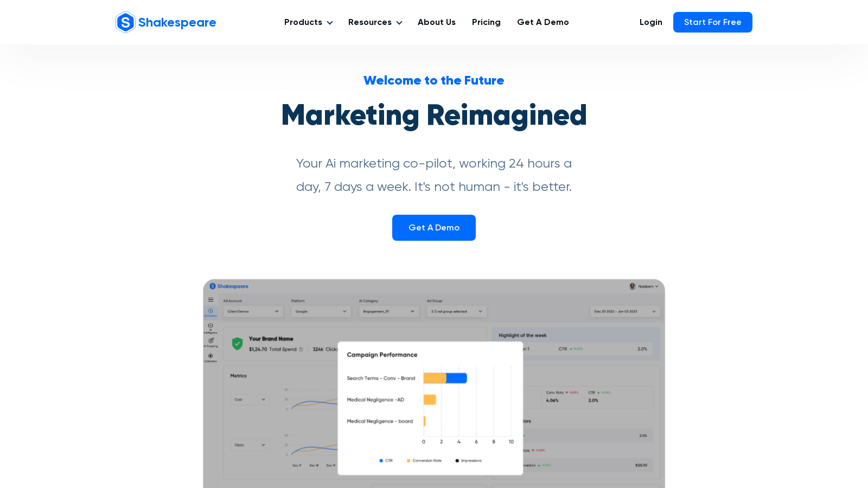Viewport: 868px width, 488px height.
Task: Click the dashboard hamburger menu icon
Action: [210, 300]
